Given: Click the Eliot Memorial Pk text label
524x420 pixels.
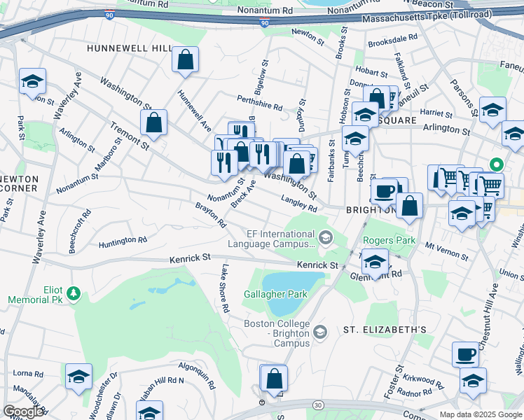Looking at the screenshot, I should coord(36,295).
